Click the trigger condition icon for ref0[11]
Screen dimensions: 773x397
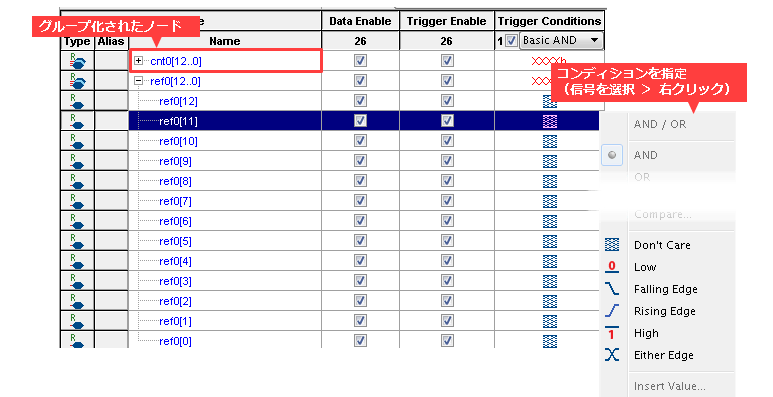[x=550, y=121]
